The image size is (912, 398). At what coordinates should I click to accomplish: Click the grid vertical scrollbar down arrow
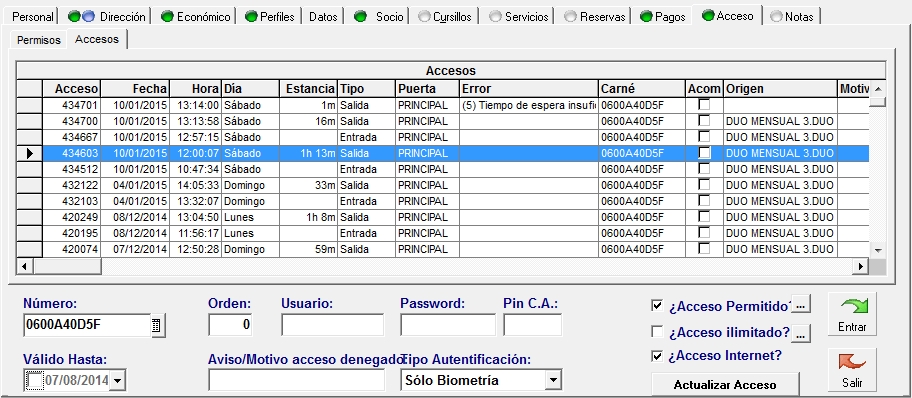click(878, 250)
